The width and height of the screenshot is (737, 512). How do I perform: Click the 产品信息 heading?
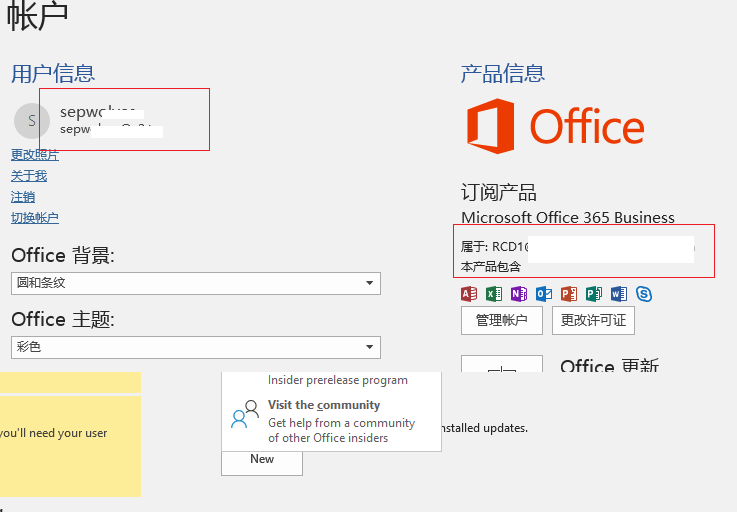coord(502,74)
